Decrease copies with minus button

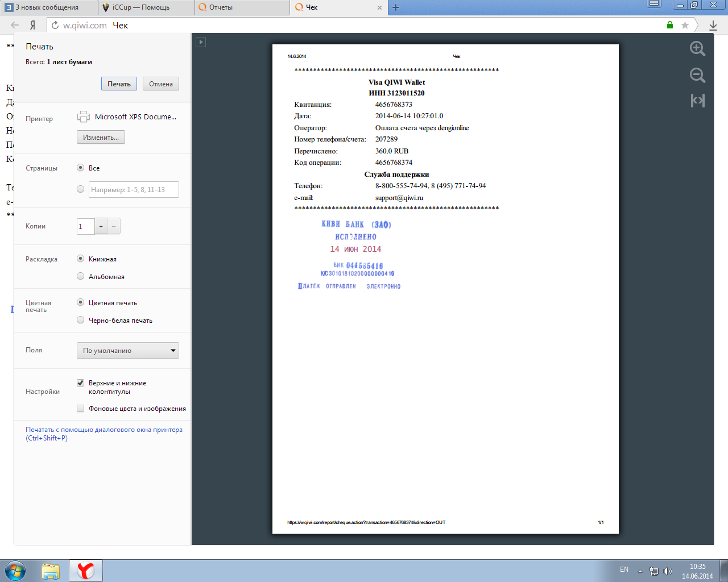point(114,226)
